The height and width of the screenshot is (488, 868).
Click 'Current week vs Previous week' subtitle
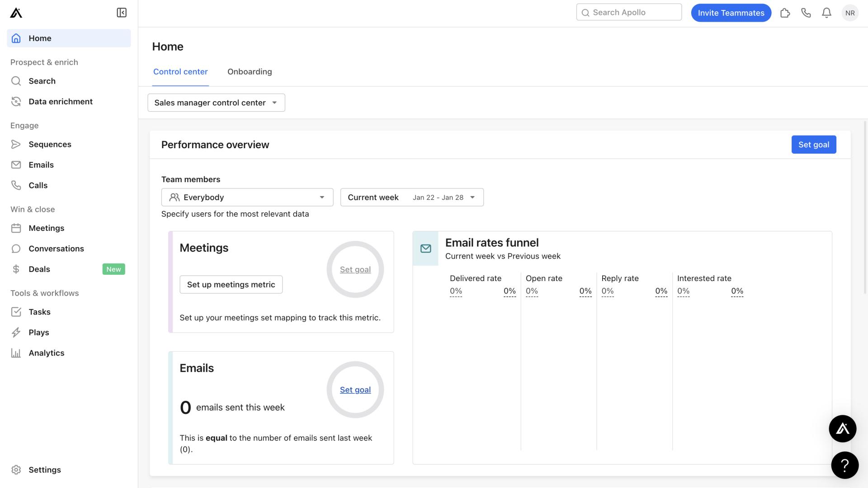pos(503,256)
